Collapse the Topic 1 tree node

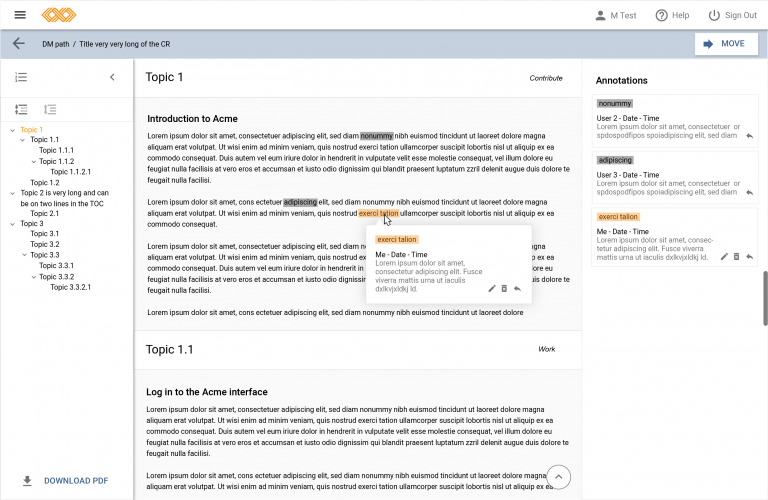point(13,130)
